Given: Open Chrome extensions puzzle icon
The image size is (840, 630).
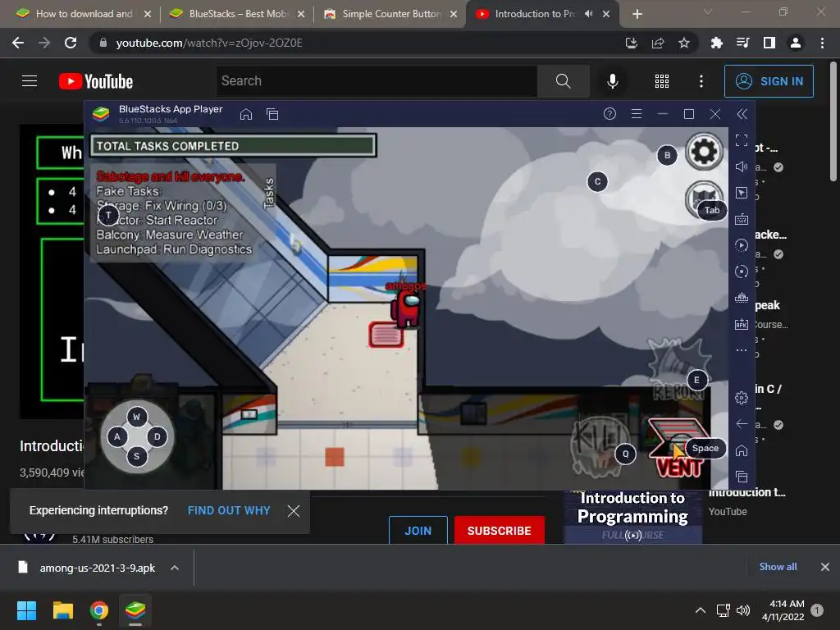Looking at the screenshot, I should (x=716, y=43).
